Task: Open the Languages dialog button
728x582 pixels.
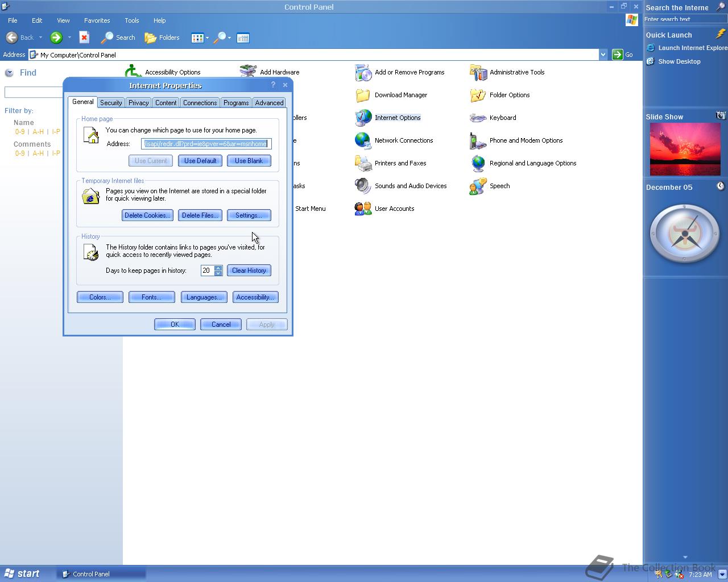Action: tap(204, 297)
